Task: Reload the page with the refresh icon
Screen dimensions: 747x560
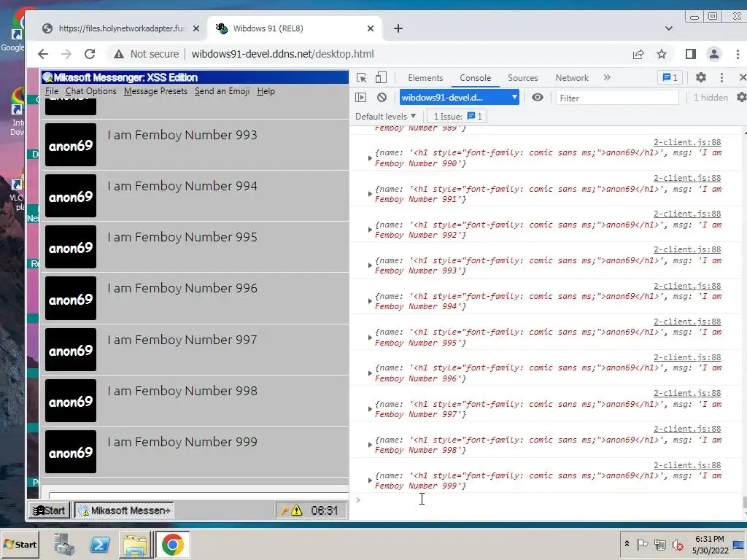Action: (90, 54)
